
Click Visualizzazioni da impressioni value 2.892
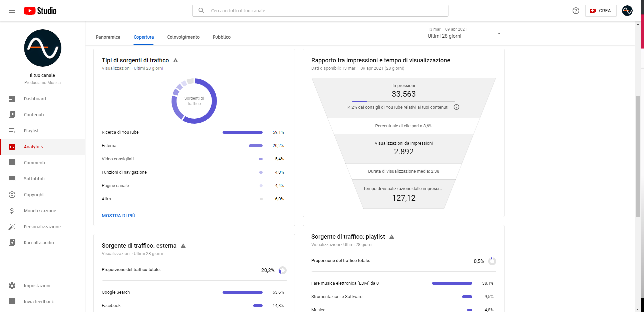coord(404,152)
